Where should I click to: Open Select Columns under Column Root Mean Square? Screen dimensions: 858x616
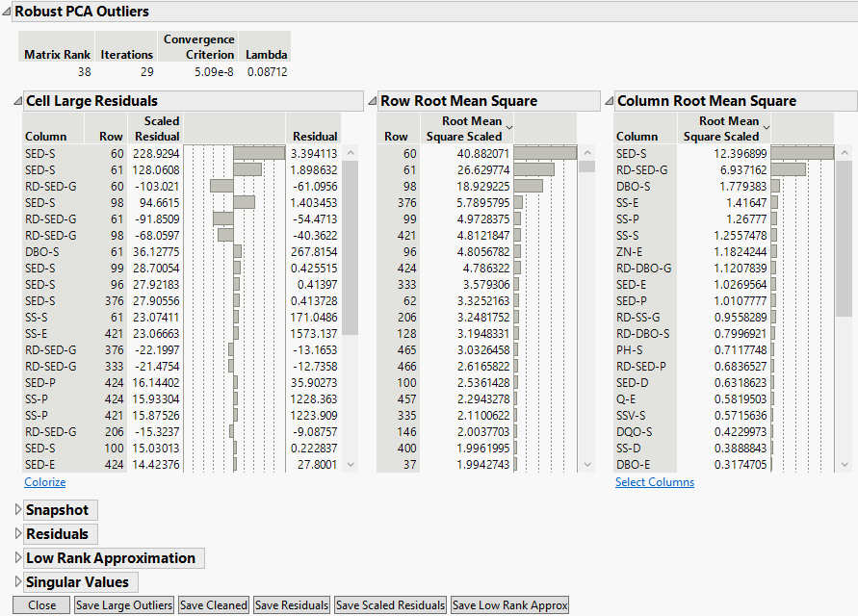(x=654, y=481)
